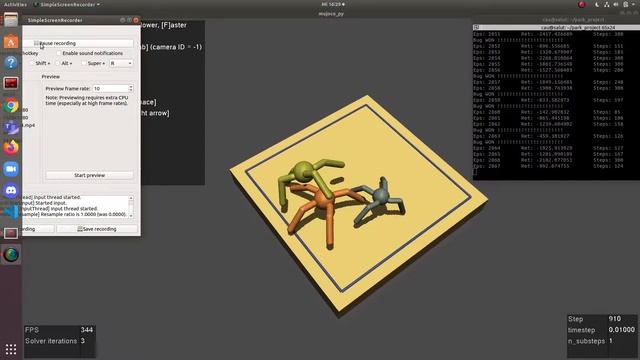The width and height of the screenshot is (640, 360).
Task: Launch Google Chrome from the dock
Action: click(x=11, y=105)
